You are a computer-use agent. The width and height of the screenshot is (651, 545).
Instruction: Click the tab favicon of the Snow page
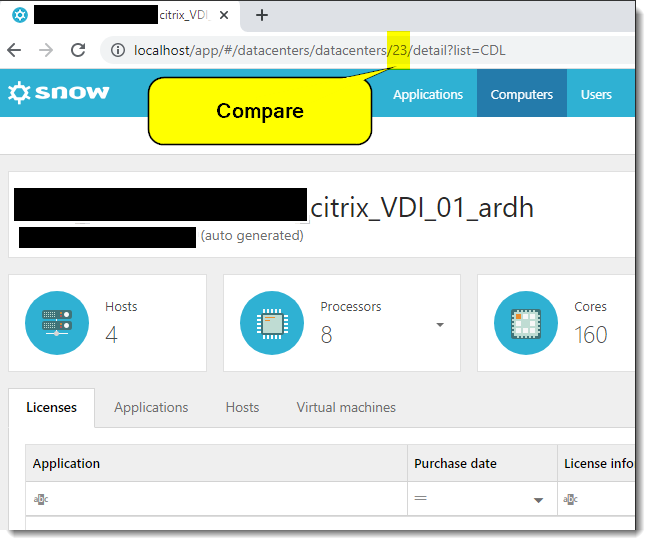pos(20,15)
